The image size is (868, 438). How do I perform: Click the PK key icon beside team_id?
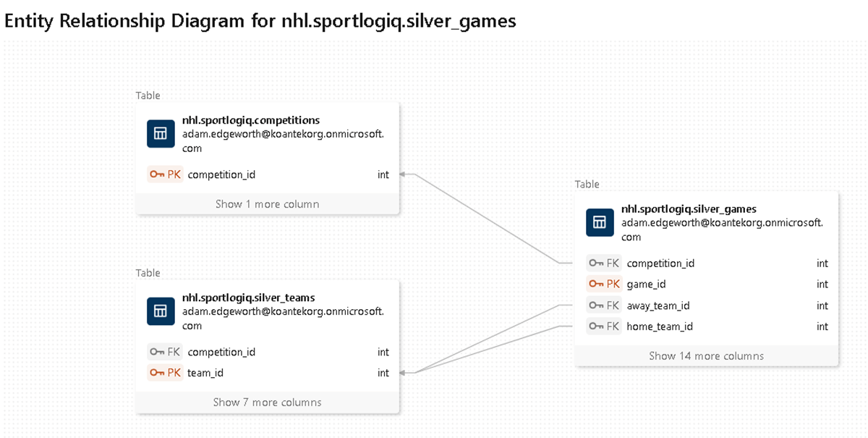pyautogui.click(x=157, y=373)
